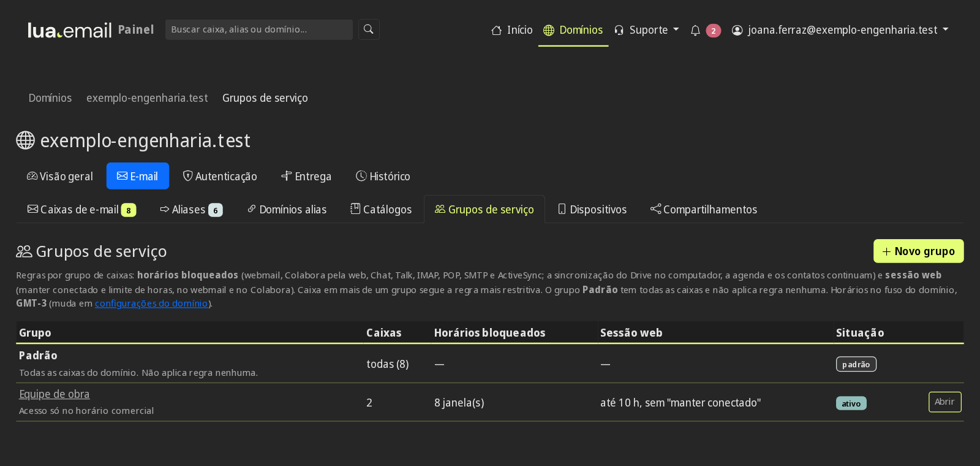Open joana.ferraz account dropdown
Image resolution: width=980 pixels, height=466 pixels.
coord(840,30)
